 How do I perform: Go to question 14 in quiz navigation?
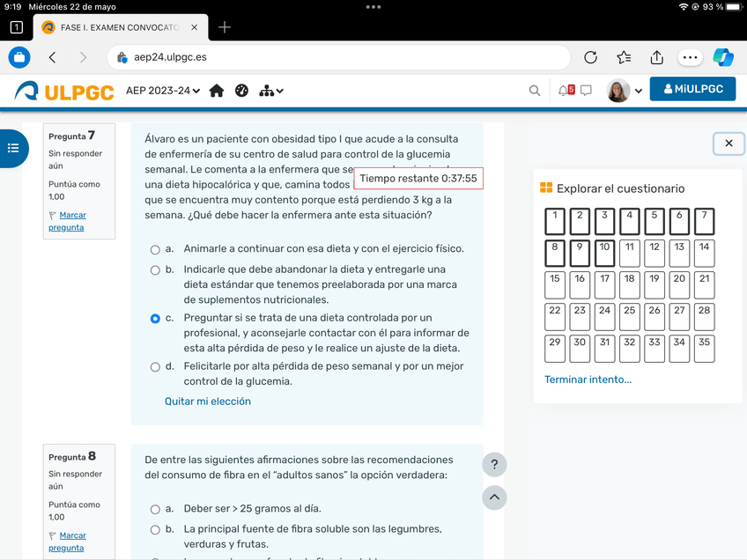[x=703, y=253]
